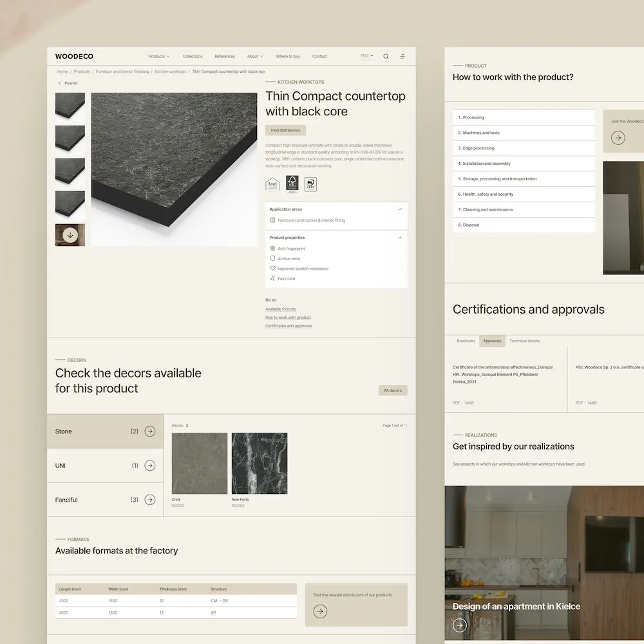
Task: Open the hamburger menu icon
Action: pyautogui.click(x=402, y=57)
